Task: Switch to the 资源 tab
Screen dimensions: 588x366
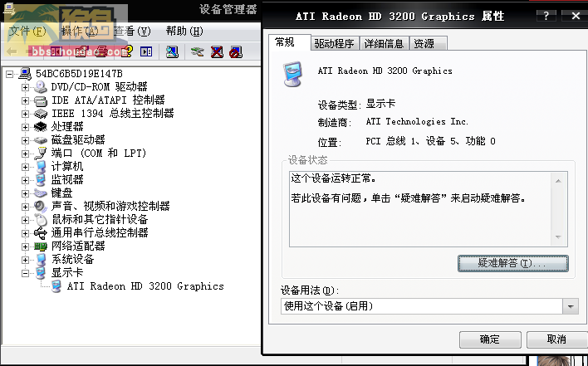Action: 428,43
